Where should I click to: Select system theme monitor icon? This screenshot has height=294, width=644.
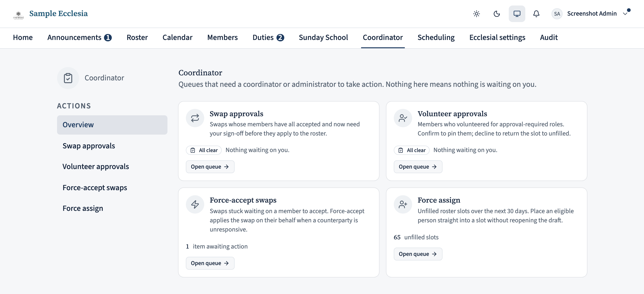pyautogui.click(x=517, y=14)
